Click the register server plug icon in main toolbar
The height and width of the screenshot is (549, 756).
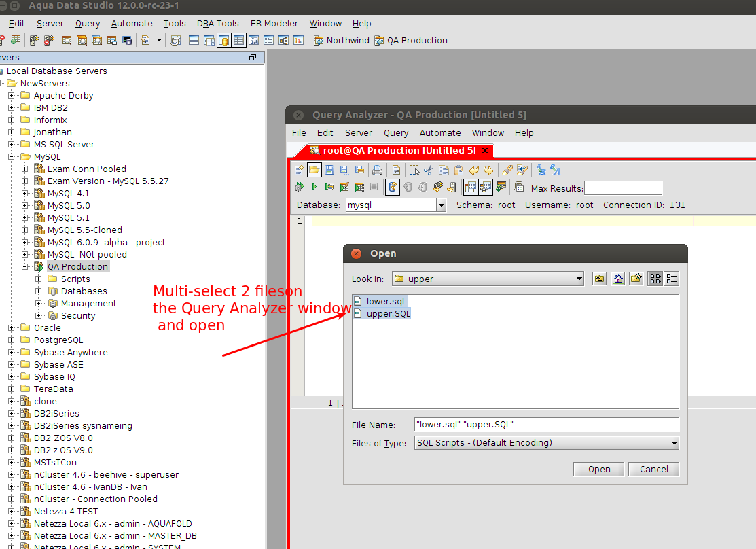click(34, 41)
